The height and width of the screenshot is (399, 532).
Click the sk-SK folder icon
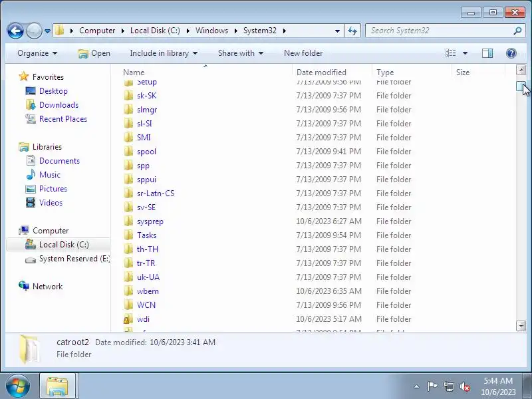[128, 96]
